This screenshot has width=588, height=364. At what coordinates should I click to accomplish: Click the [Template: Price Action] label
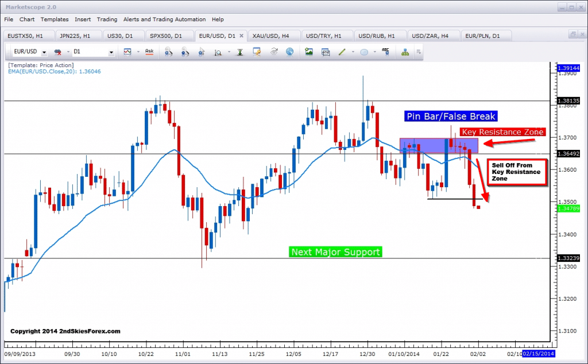(x=41, y=65)
